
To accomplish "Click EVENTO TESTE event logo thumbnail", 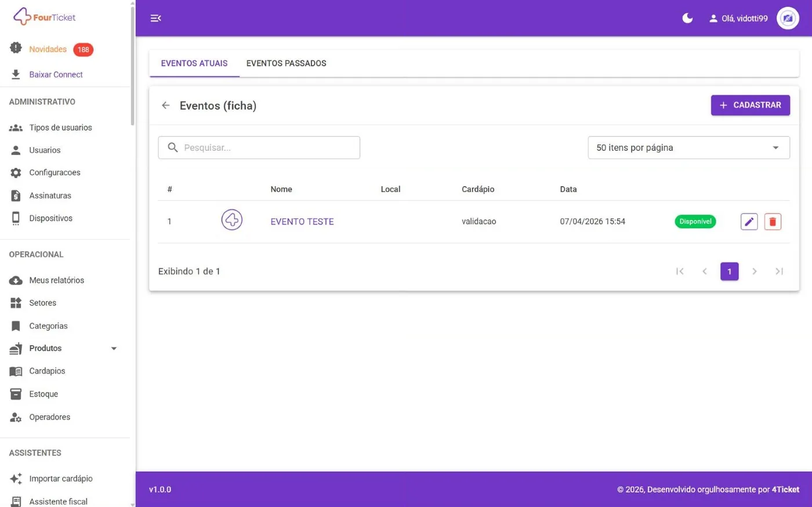I will click(x=231, y=220).
